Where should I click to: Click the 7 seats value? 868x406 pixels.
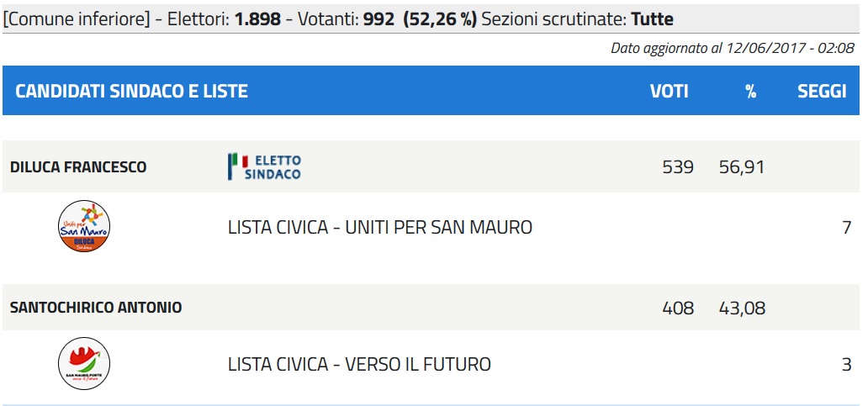[x=846, y=227]
